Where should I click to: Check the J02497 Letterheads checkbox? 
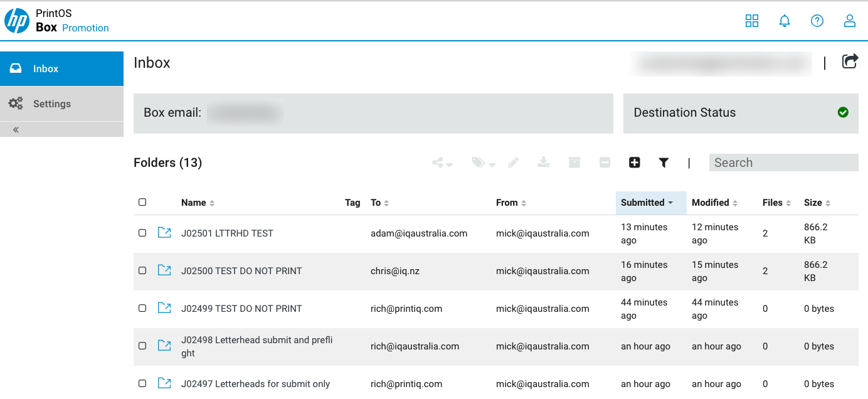click(142, 383)
